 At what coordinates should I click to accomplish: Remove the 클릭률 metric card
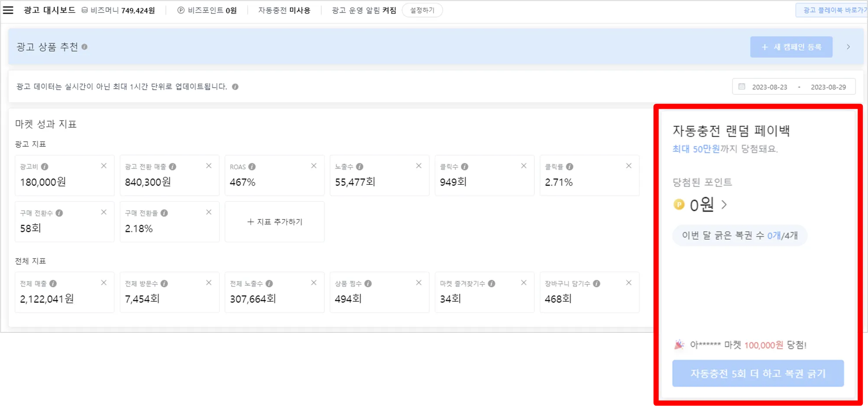[629, 166]
